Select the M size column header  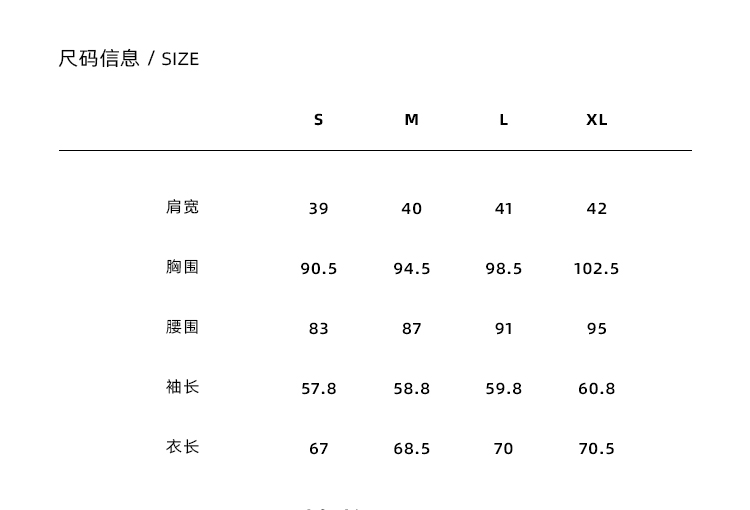[x=411, y=119]
